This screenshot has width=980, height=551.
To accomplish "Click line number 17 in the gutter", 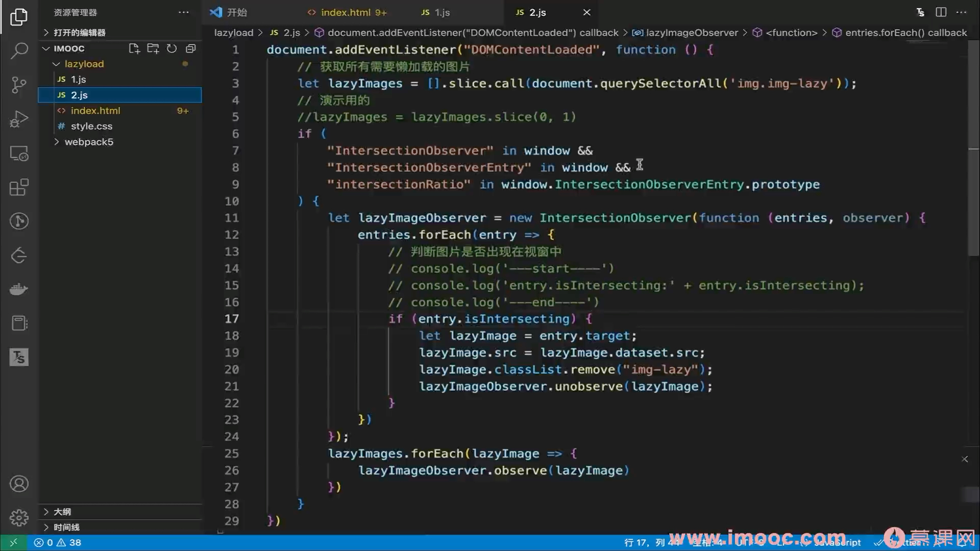I will (232, 319).
